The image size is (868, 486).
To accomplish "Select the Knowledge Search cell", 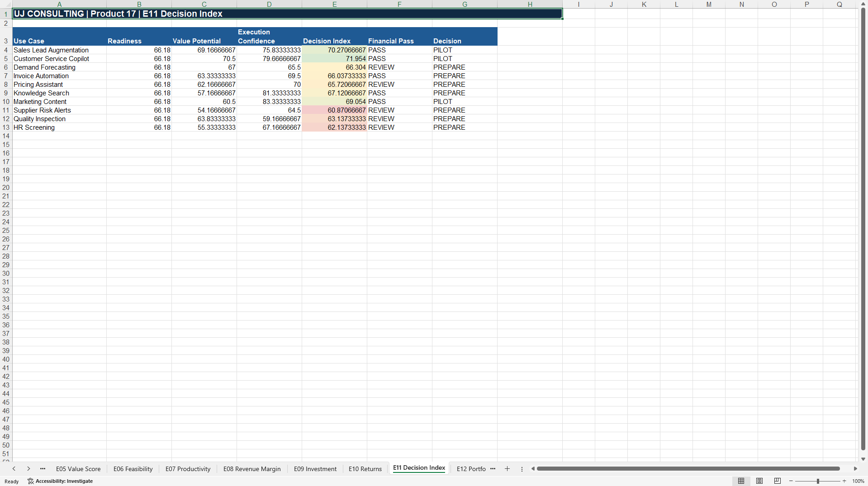I will click(x=59, y=93).
